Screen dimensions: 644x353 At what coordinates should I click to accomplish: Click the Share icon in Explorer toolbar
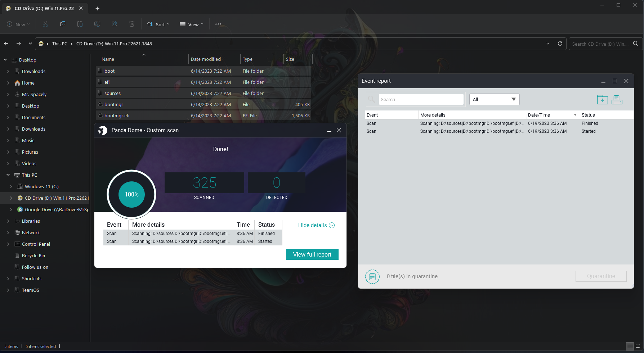point(115,24)
